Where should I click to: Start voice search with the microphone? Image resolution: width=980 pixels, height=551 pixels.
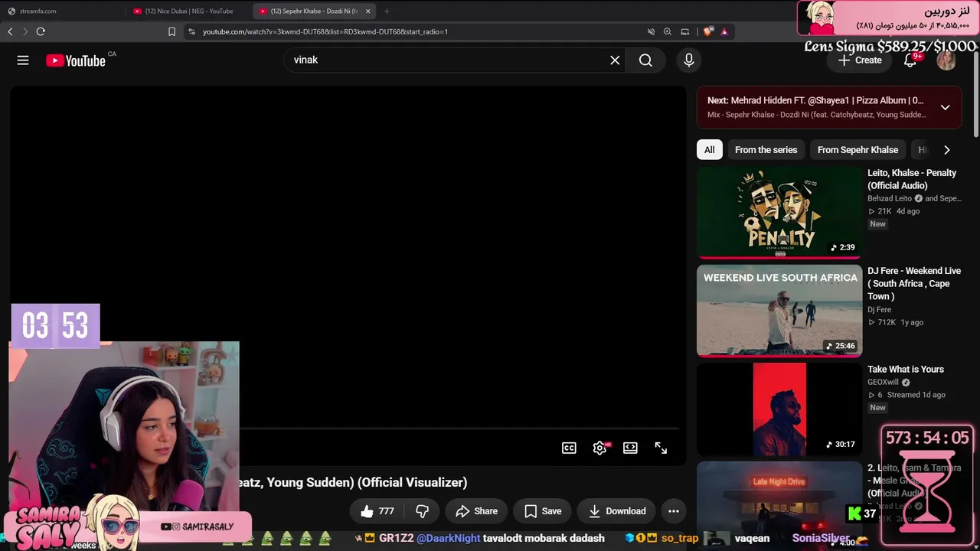[689, 60]
